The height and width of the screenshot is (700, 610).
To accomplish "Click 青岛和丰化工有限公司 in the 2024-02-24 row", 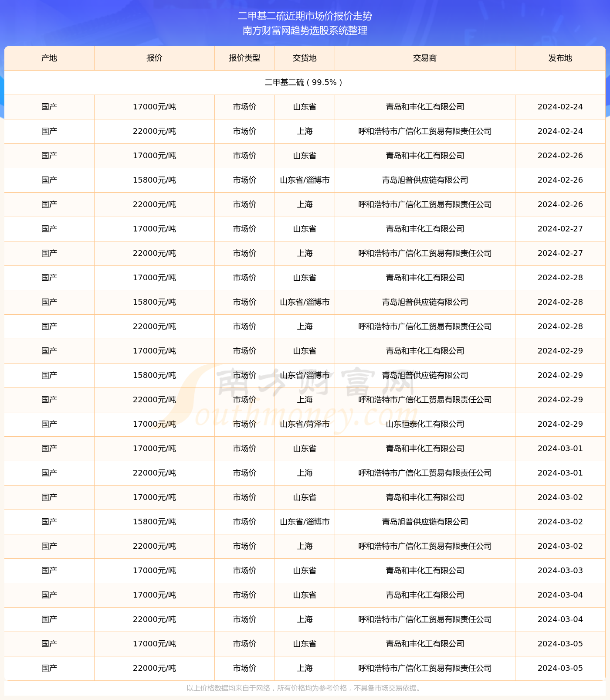I will coord(425,107).
